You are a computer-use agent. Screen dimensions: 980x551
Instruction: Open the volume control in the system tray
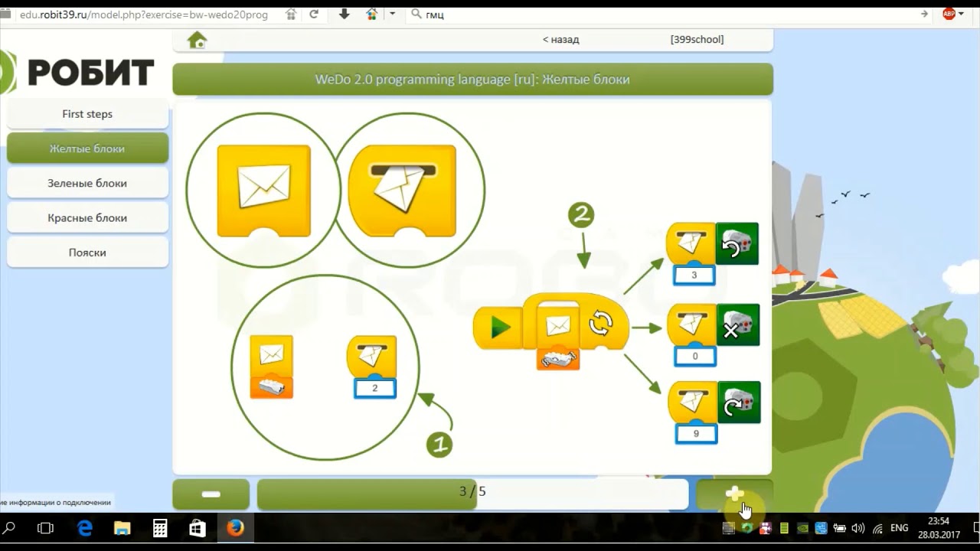click(x=858, y=528)
